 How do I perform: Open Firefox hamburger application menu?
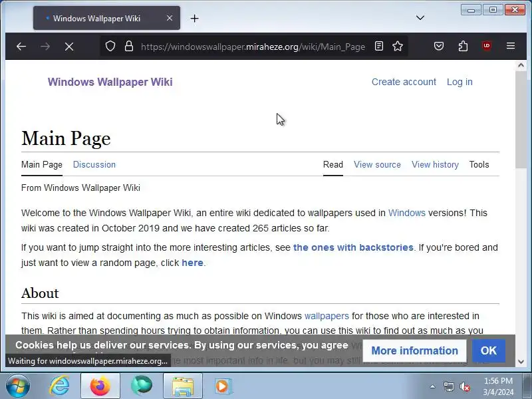[511, 46]
